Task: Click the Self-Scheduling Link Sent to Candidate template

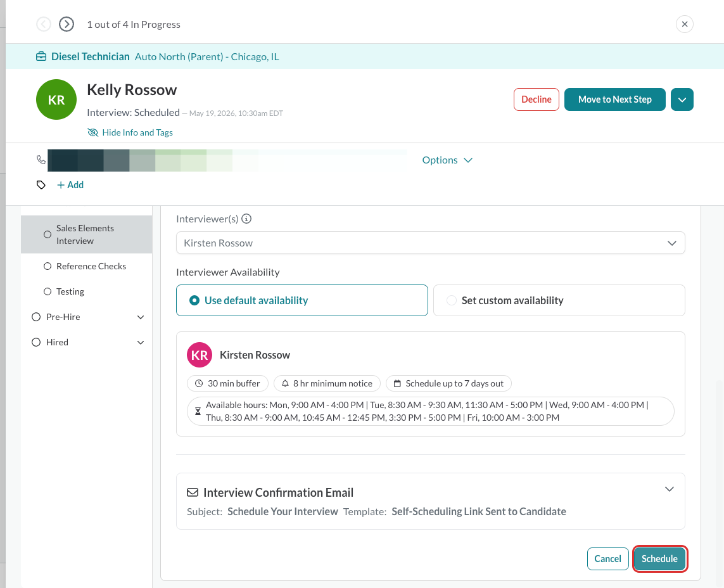Action: click(x=479, y=511)
